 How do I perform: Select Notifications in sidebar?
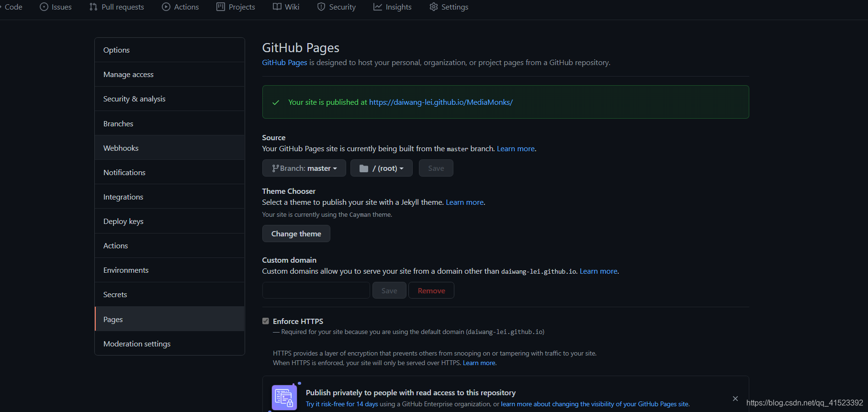pos(169,172)
